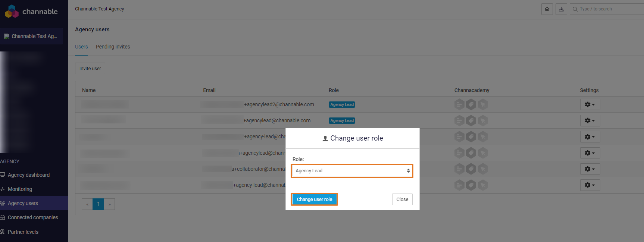Click first Channacademy badge in agencylead2 row

pyautogui.click(x=459, y=104)
